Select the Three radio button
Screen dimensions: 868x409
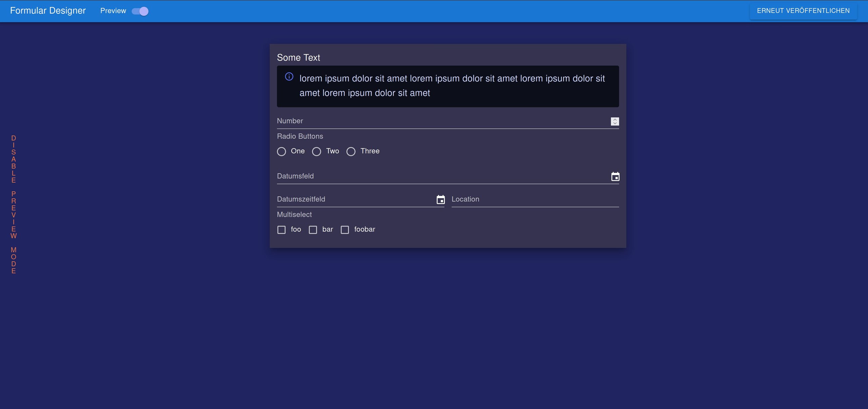[351, 152]
